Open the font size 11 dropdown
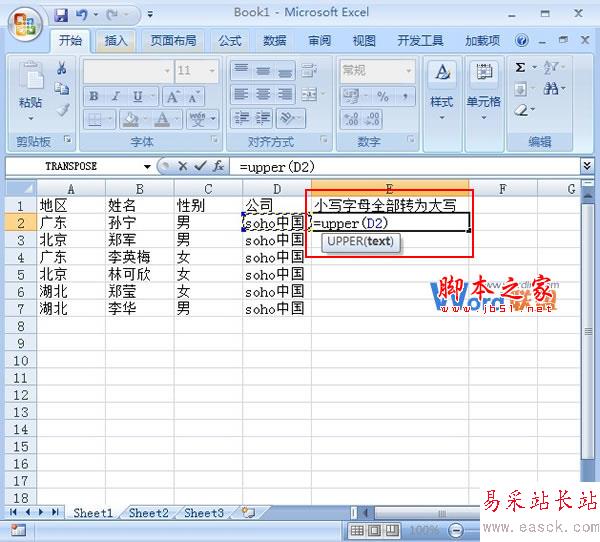Viewport: 600px width, 542px height. (x=212, y=71)
